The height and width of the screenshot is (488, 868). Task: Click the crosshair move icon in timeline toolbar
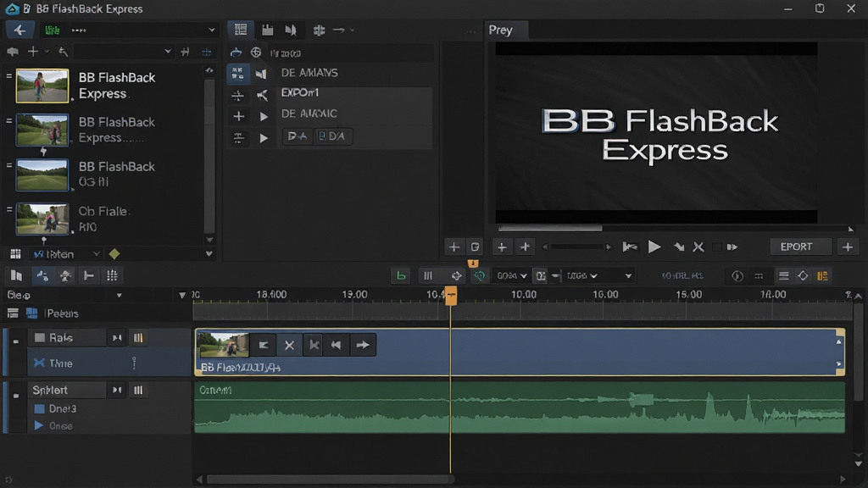pos(456,275)
